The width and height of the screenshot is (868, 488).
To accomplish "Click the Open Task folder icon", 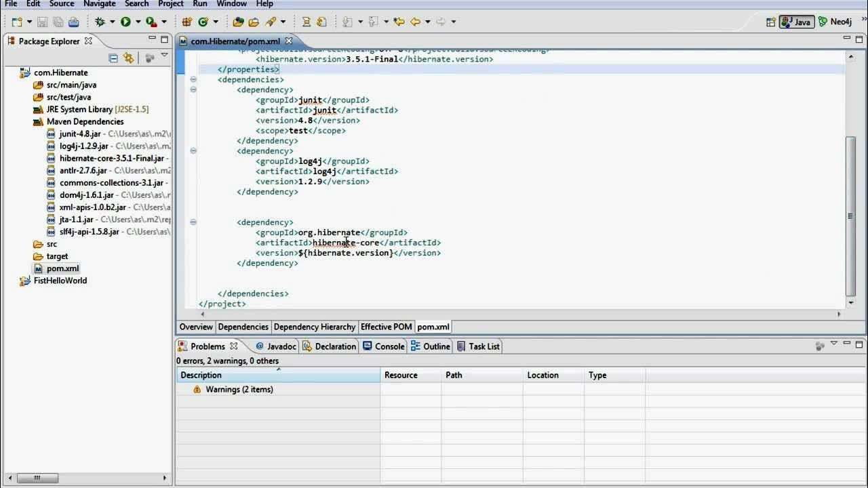I will point(254,22).
